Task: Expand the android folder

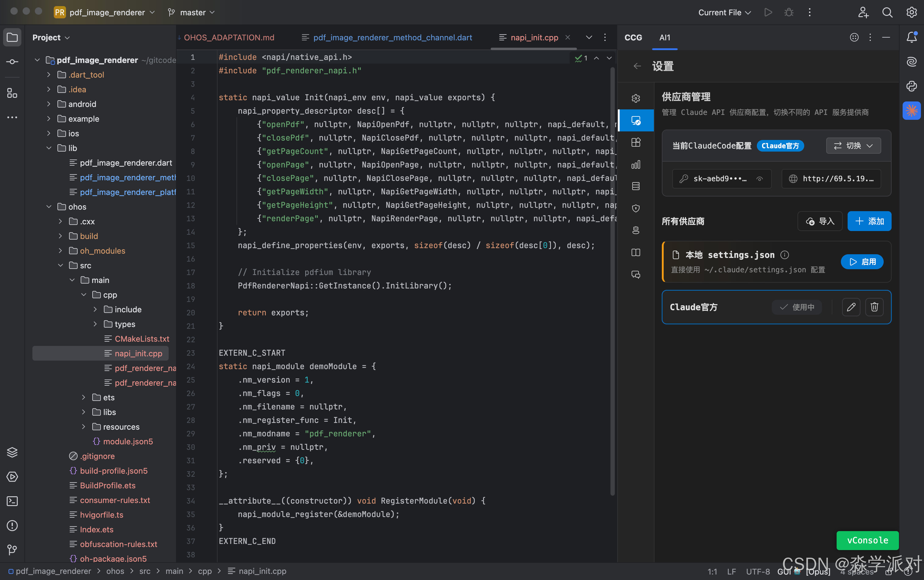Action: click(49, 104)
